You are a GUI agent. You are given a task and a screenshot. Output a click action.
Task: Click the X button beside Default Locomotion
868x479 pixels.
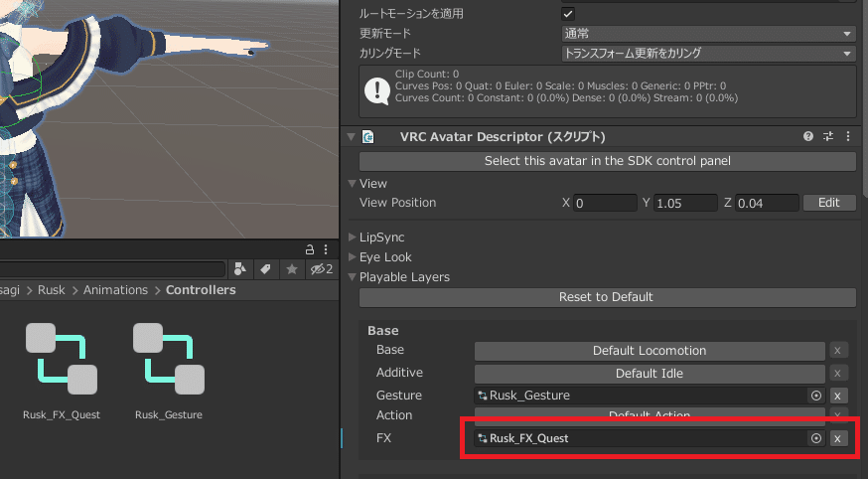pyautogui.click(x=837, y=351)
